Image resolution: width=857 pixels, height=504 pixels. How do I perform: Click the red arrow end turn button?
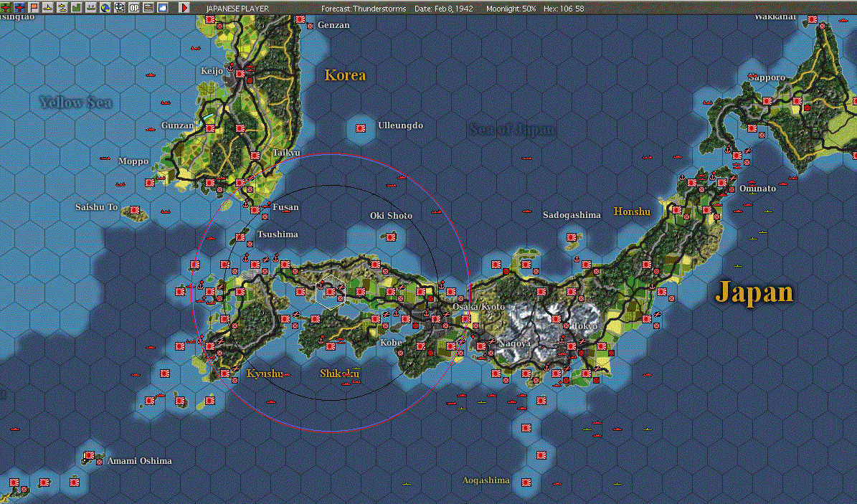click(184, 8)
